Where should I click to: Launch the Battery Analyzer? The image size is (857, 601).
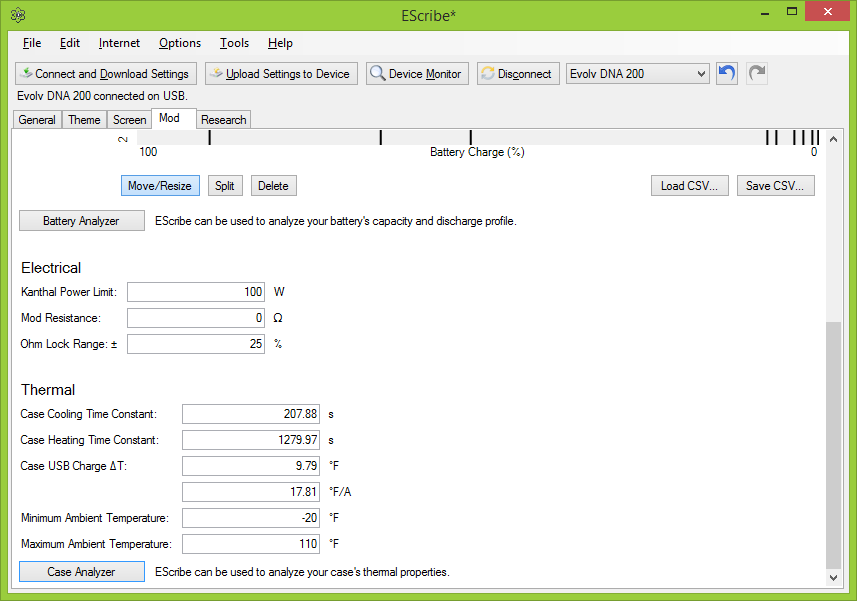click(81, 221)
